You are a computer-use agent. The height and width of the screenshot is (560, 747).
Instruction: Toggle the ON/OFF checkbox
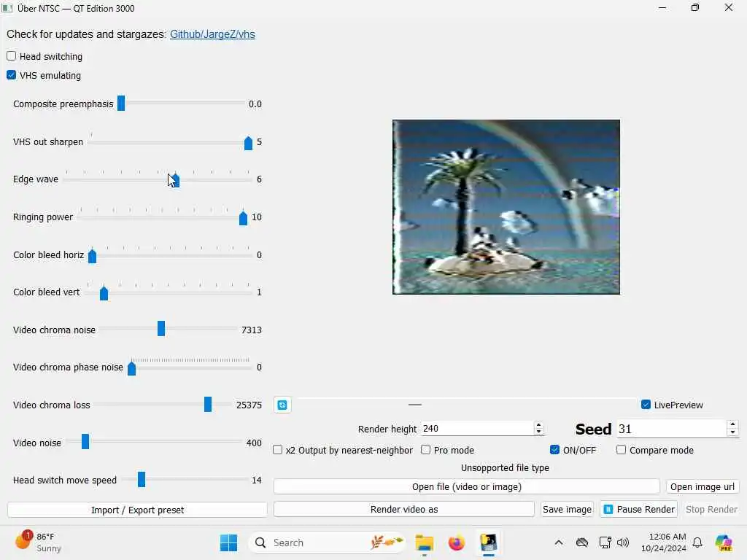[554, 450]
